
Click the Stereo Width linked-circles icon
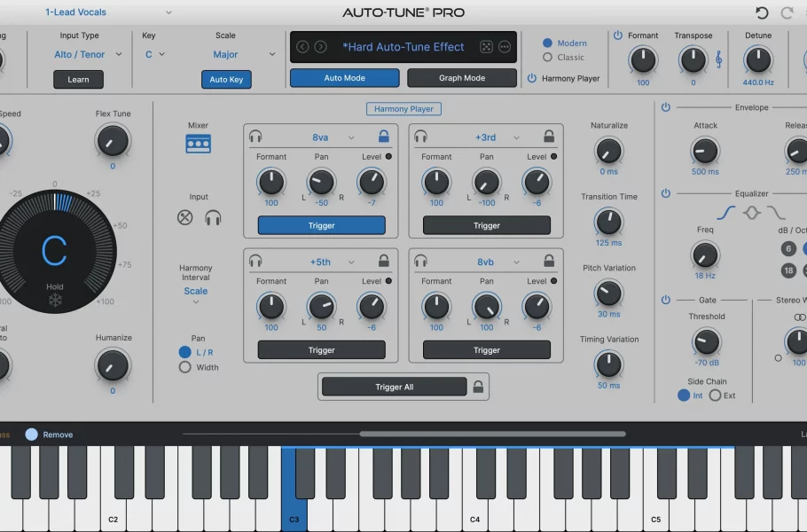coord(800,317)
